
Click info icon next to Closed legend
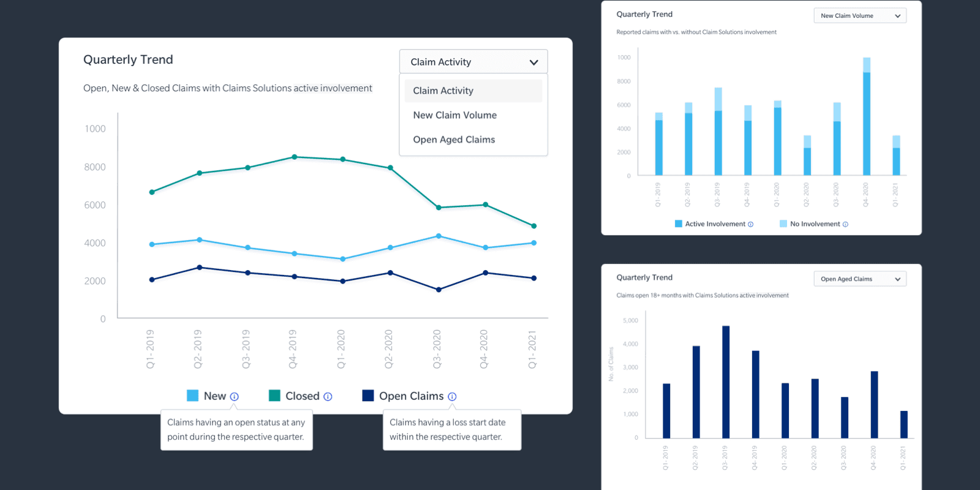[x=328, y=397]
